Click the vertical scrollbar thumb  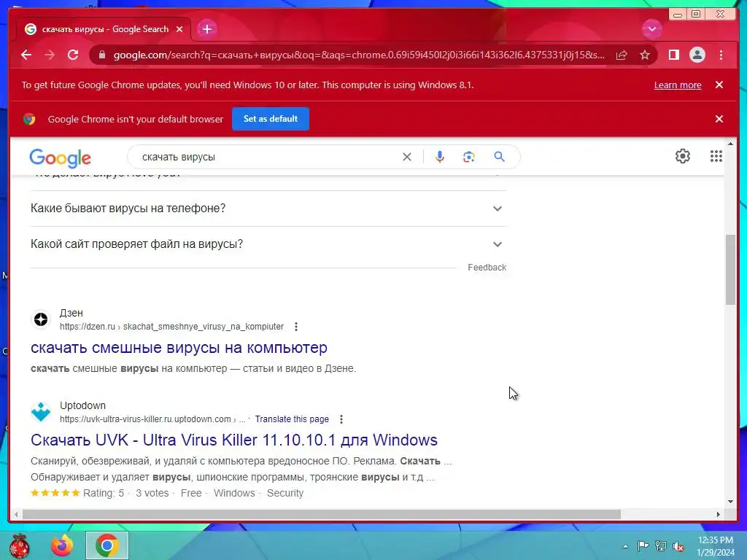731,270
